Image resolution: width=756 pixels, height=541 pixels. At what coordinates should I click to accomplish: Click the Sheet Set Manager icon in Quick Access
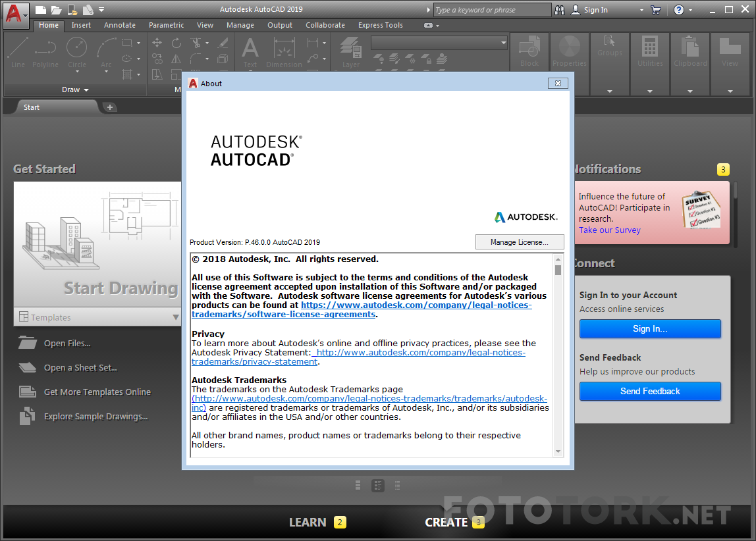click(x=88, y=10)
